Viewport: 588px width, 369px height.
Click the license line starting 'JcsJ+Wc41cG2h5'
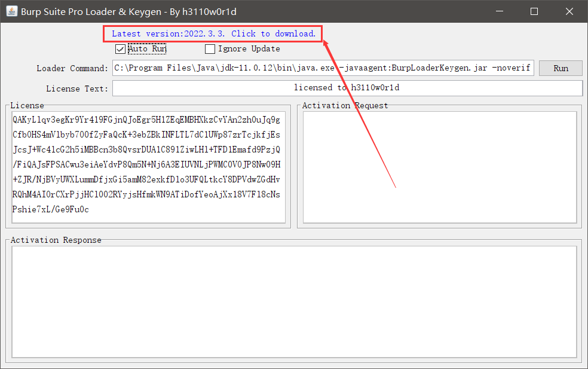[x=146, y=150]
